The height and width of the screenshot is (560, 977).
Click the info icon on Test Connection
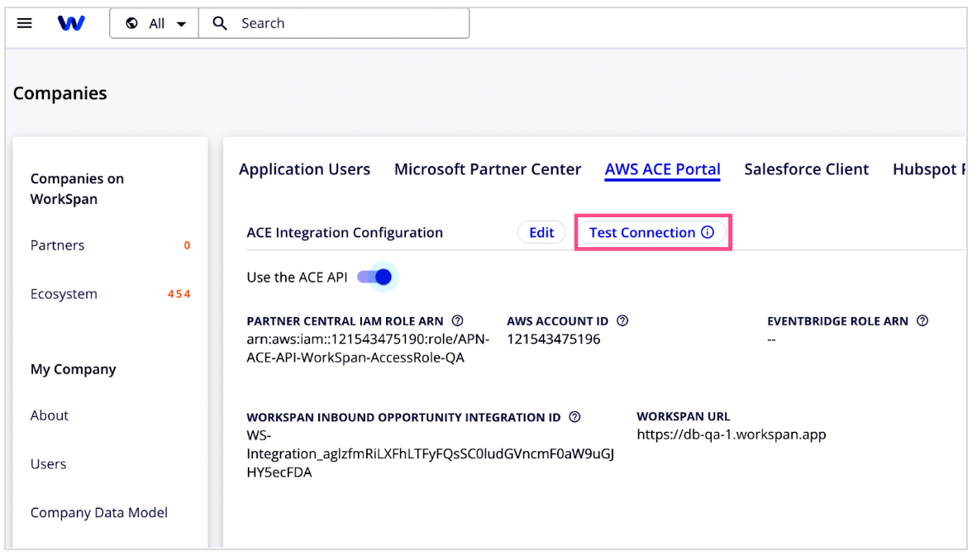708,232
